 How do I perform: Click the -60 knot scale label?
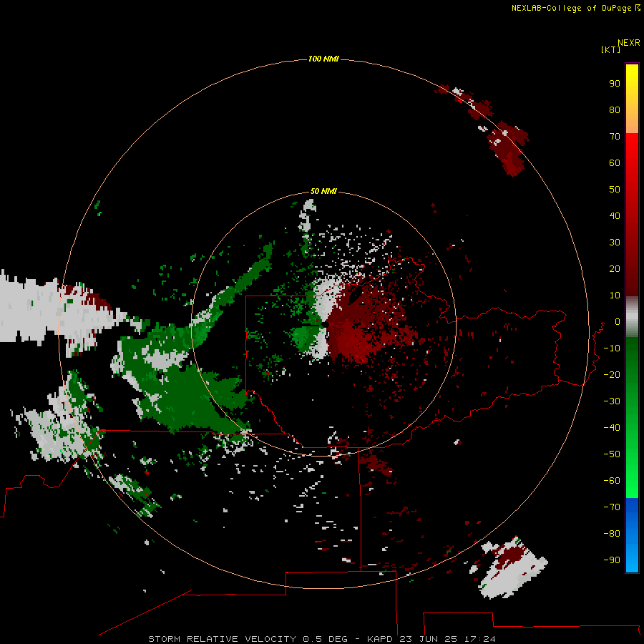pyautogui.click(x=612, y=481)
